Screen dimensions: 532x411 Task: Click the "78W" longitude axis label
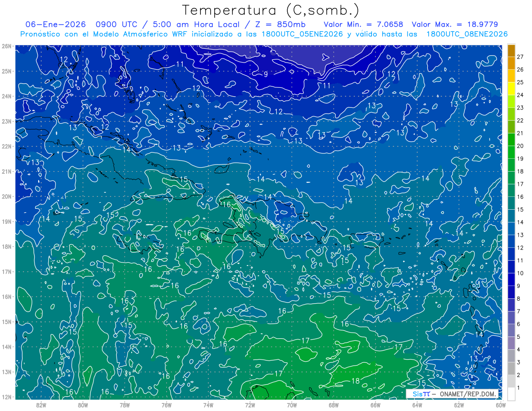point(125,405)
